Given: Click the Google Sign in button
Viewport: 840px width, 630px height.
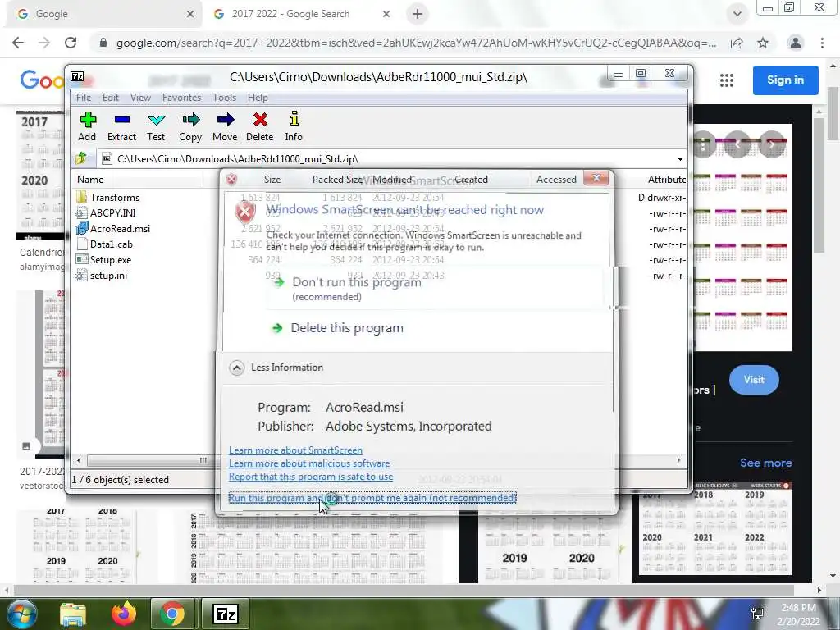Looking at the screenshot, I should (x=785, y=80).
